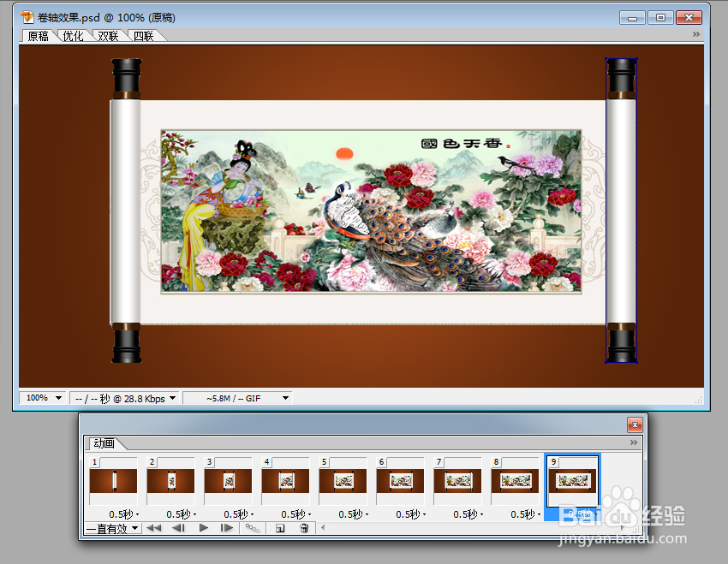
Task: Select animation frame 6 thumbnail
Action: [x=400, y=481]
